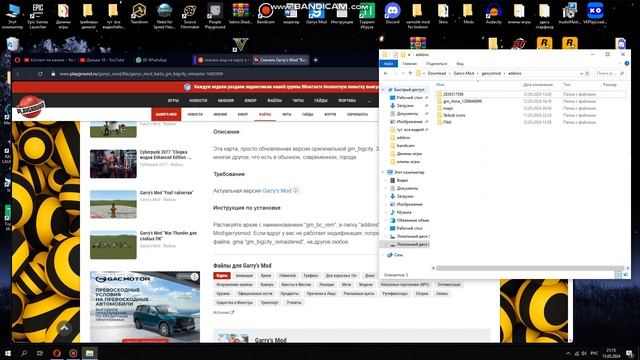Expand Этот компьютер tree node
Viewport: 640px width, 360px height.
(x=384, y=172)
